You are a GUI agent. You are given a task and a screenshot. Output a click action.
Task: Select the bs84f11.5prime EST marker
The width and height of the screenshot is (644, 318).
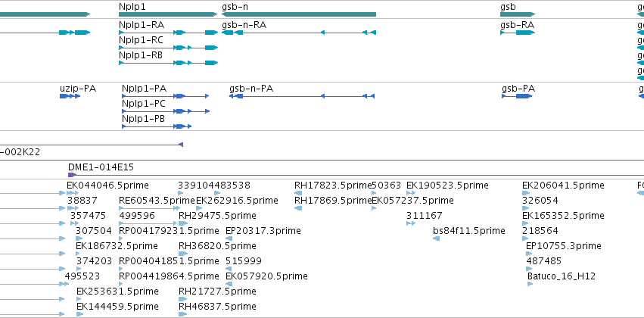[x=436, y=238]
